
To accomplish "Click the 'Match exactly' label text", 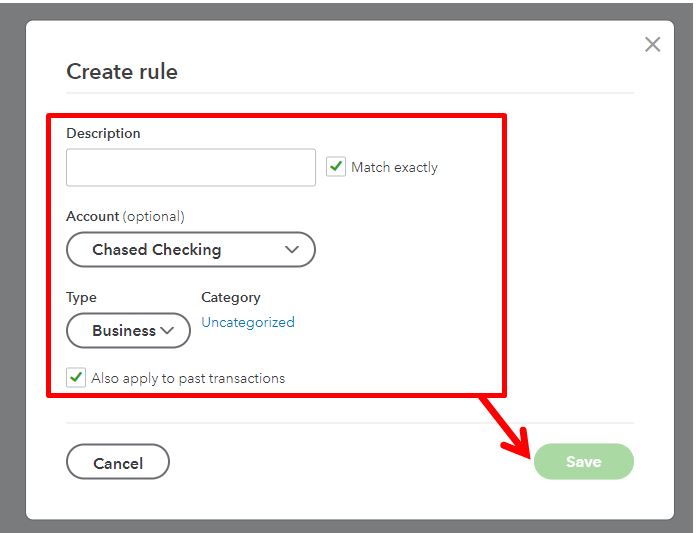I will click(x=394, y=167).
